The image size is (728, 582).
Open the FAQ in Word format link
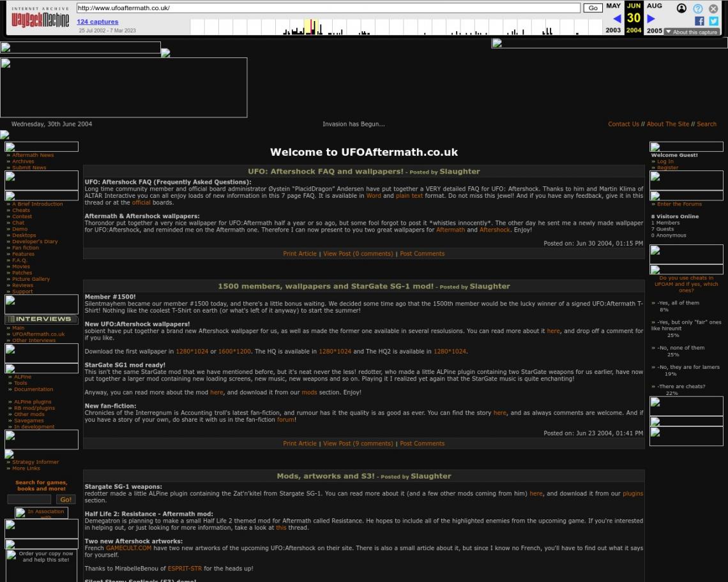pos(374,196)
